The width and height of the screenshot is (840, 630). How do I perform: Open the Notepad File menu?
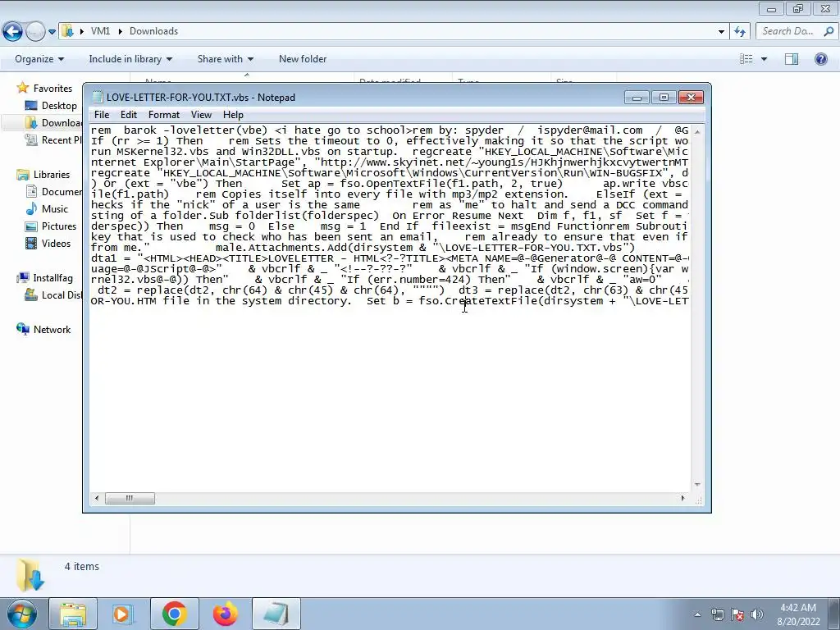point(101,115)
